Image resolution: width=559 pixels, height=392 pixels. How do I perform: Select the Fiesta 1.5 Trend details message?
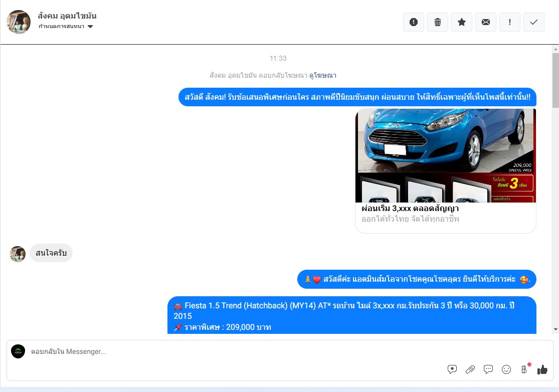pos(352,315)
